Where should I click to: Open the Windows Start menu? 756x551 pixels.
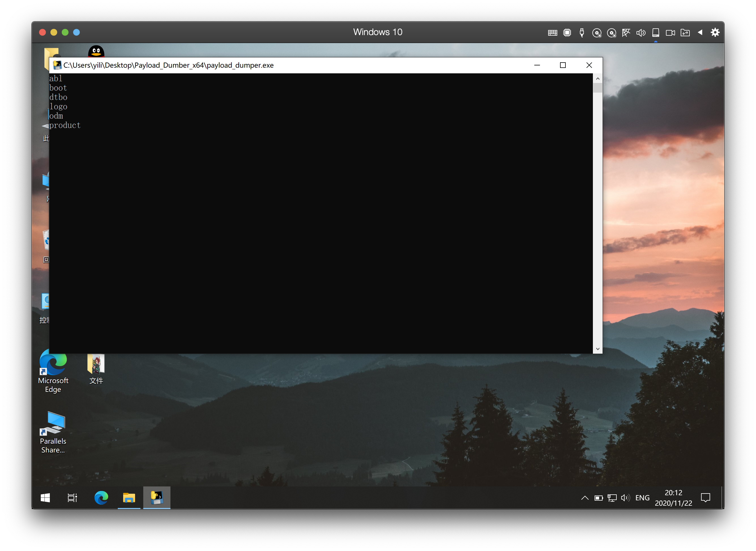click(45, 498)
